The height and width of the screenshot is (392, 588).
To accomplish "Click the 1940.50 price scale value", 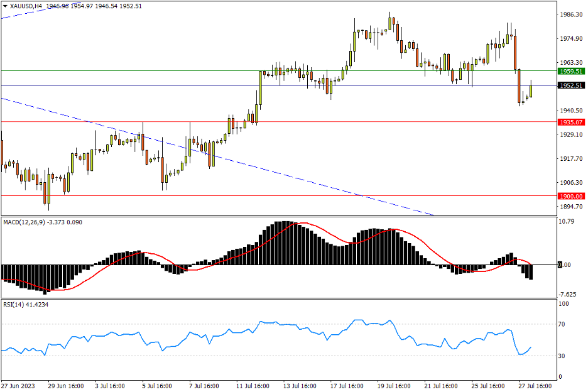I will click(x=570, y=111).
